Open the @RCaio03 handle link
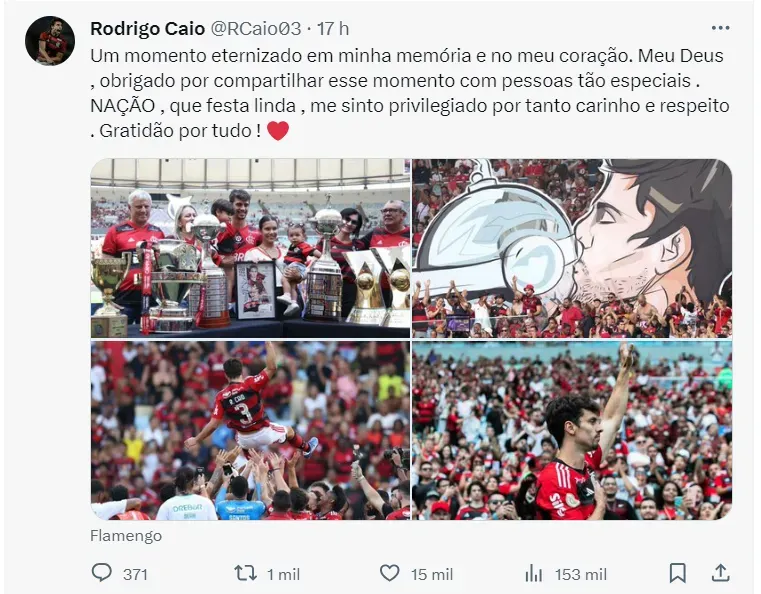This screenshot has height=594, width=761. click(256, 29)
